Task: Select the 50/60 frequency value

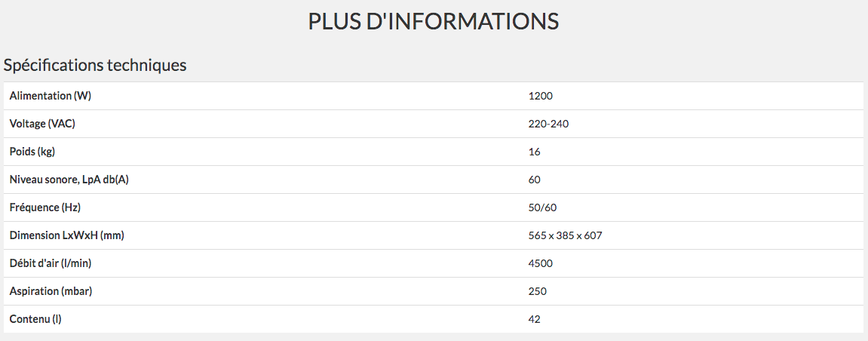Action: tap(542, 207)
